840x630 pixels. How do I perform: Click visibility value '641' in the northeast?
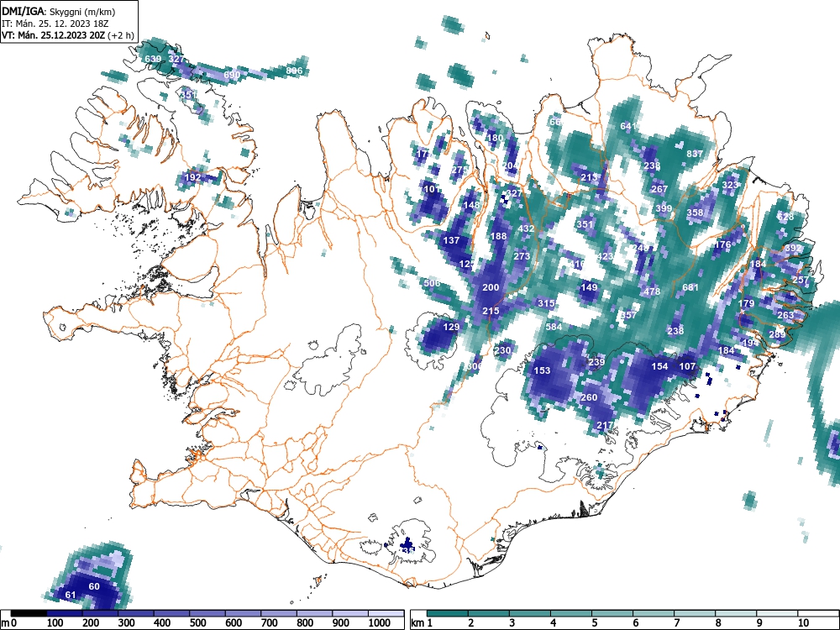click(628, 126)
